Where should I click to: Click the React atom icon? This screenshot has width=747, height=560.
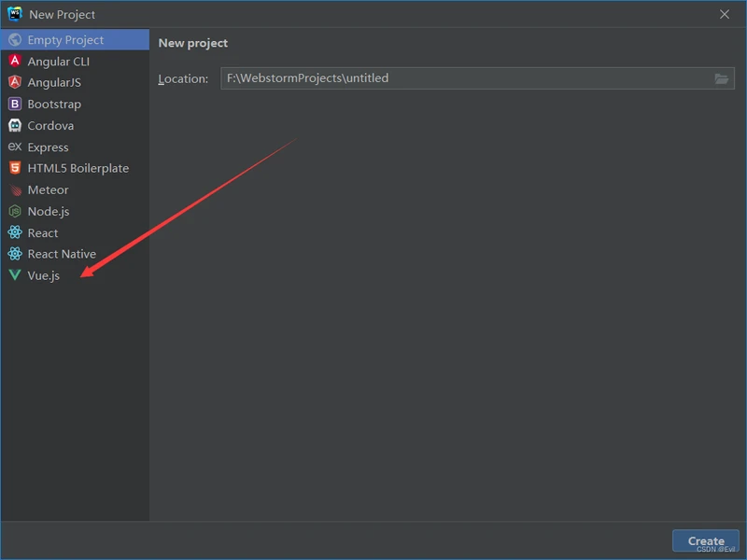tap(15, 232)
